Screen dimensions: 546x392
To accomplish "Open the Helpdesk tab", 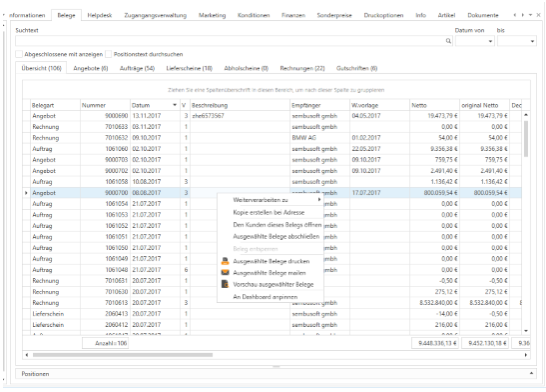I will coord(100,15).
